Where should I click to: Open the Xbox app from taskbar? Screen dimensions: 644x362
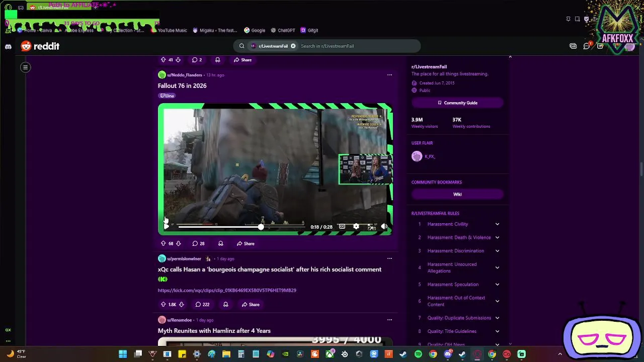click(330, 354)
